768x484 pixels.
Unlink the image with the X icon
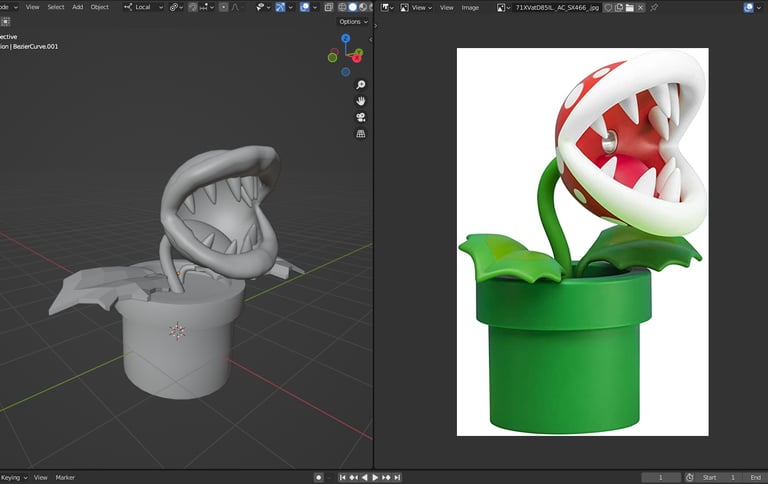[x=641, y=7]
